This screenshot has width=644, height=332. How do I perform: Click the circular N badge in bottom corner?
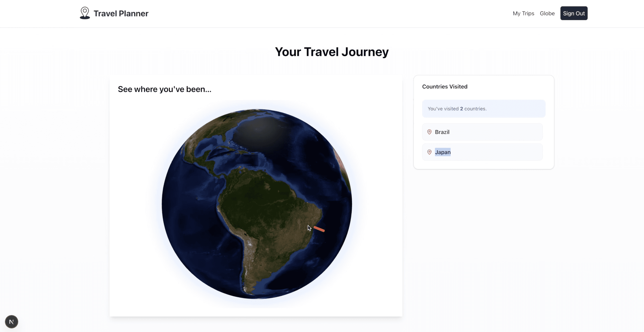click(11, 322)
